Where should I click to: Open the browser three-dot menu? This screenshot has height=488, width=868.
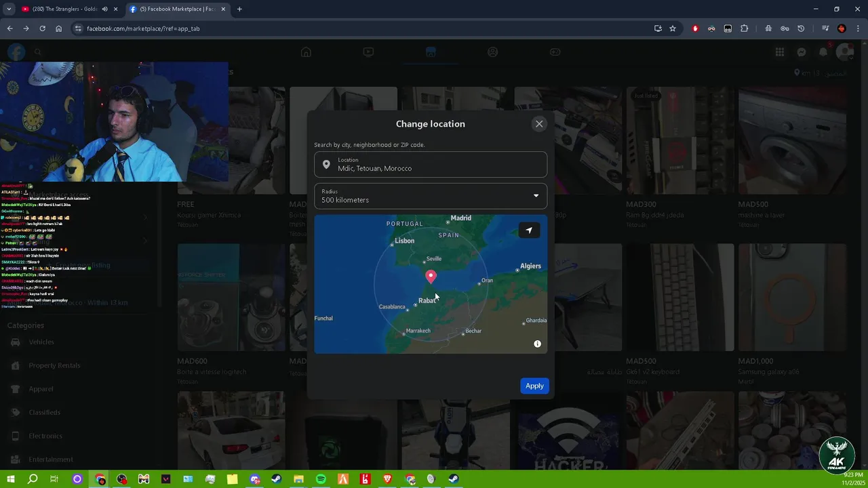(858, 28)
